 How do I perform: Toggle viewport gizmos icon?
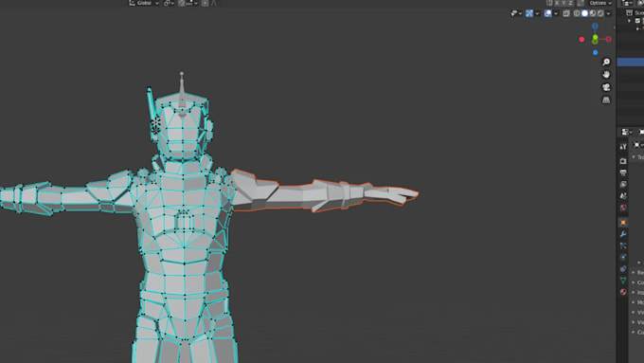(529, 13)
